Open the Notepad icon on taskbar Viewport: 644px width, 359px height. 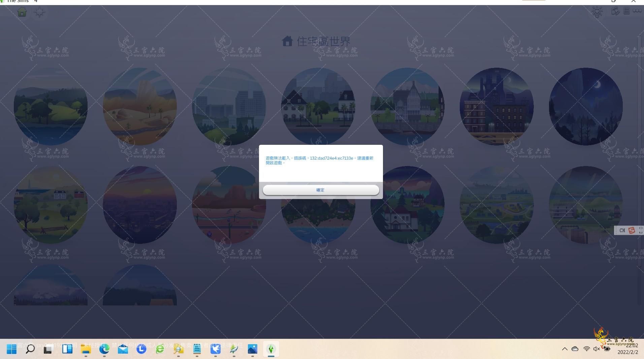(x=197, y=349)
